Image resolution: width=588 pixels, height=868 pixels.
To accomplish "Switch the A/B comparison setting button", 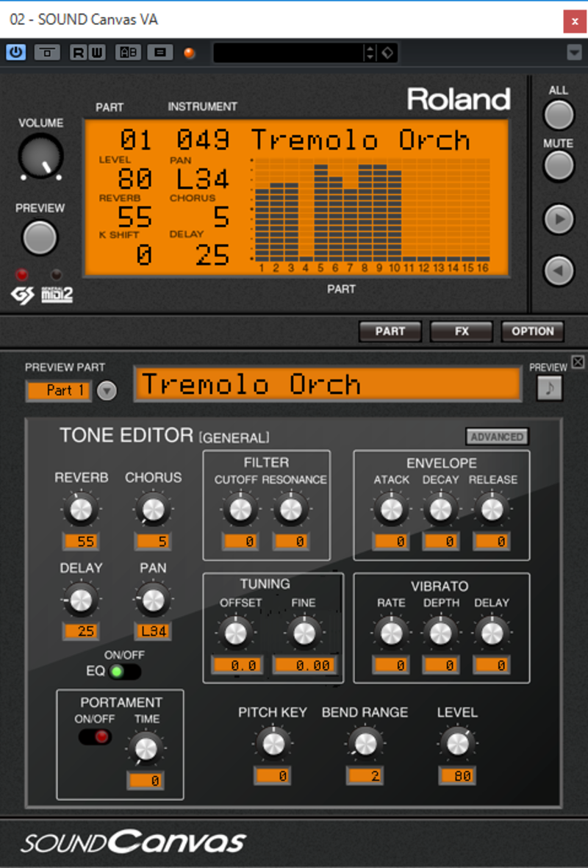I will coord(129,53).
